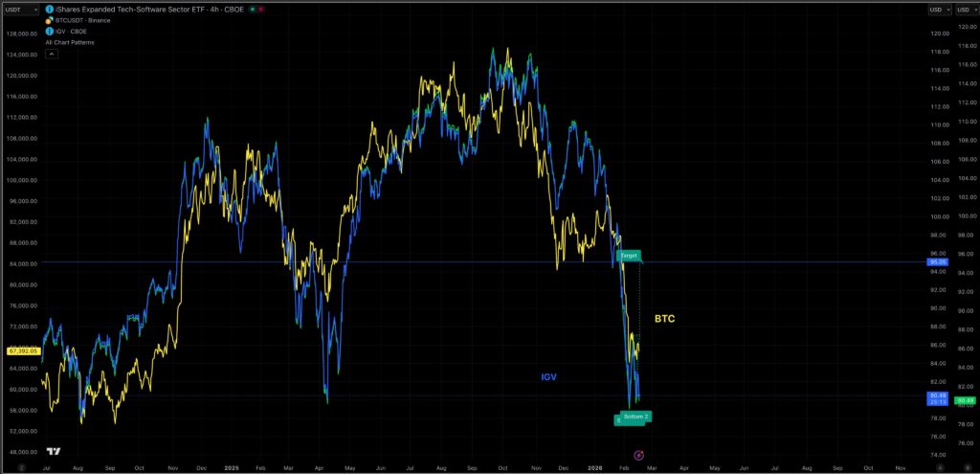This screenshot has height=474, width=980.
Task: Open the USDT currency dropdown
Action: click(23, 10)
